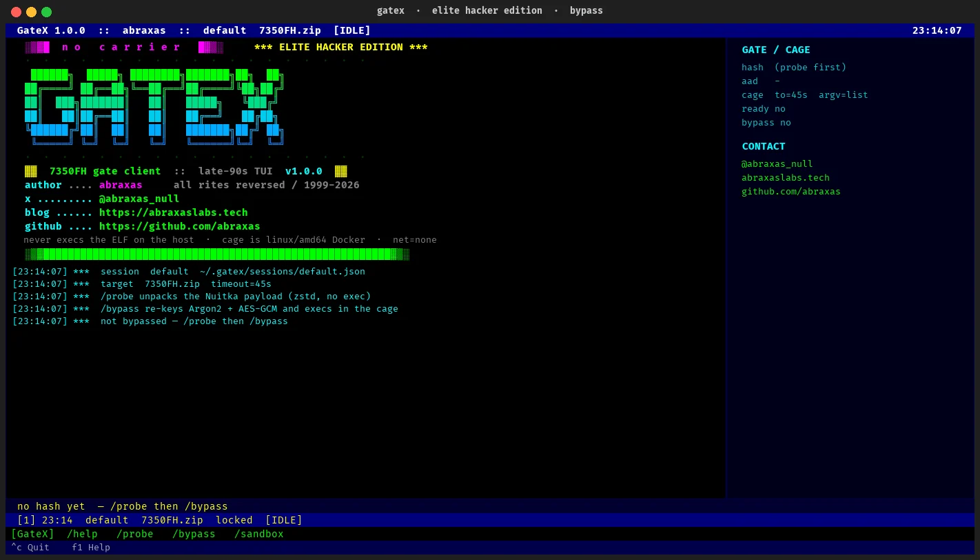The height and width of the screenshot is (560, 980).
Task: Click github.com/abraxas in the CONTACT sidebar
Action: (791, 191)
